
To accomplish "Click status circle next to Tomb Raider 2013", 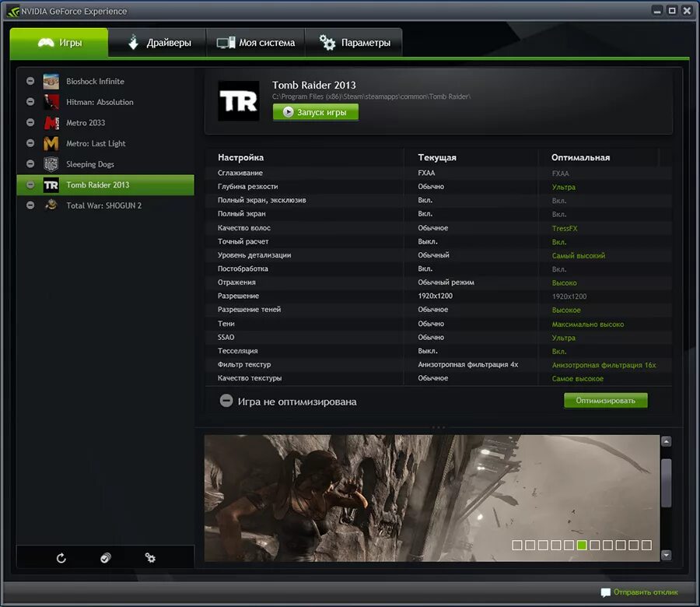I will pyautogui.click(x=30, y=185).
